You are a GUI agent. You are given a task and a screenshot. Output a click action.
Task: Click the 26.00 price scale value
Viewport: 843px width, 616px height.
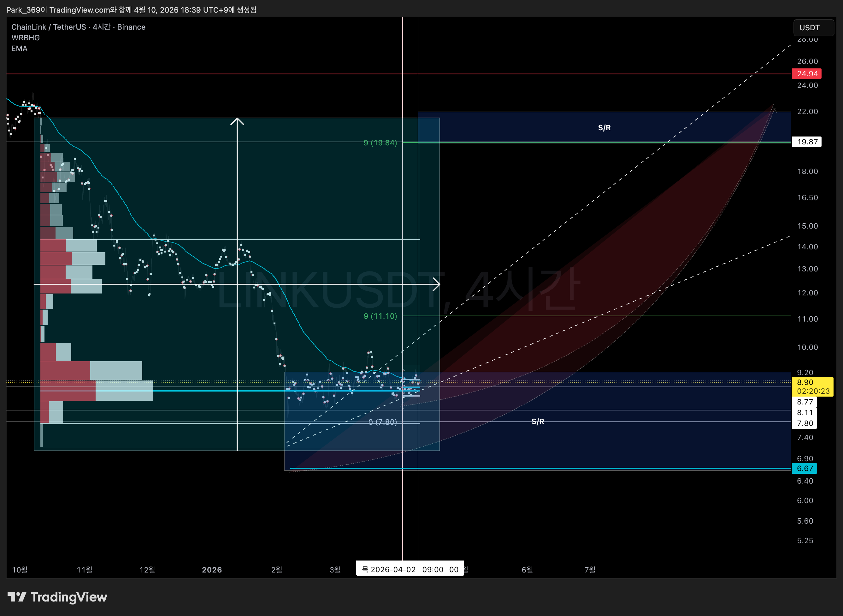point(808,61)
